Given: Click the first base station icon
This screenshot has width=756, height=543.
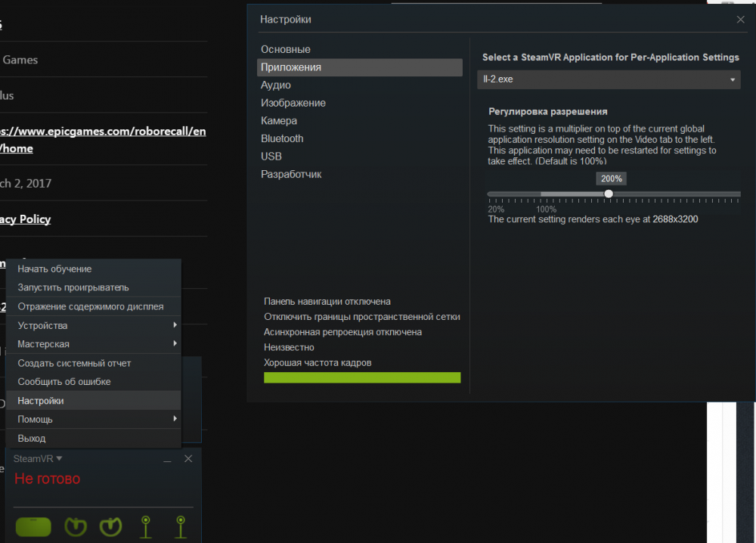Looking at the screenshot, I should click(x=145, y=526).
